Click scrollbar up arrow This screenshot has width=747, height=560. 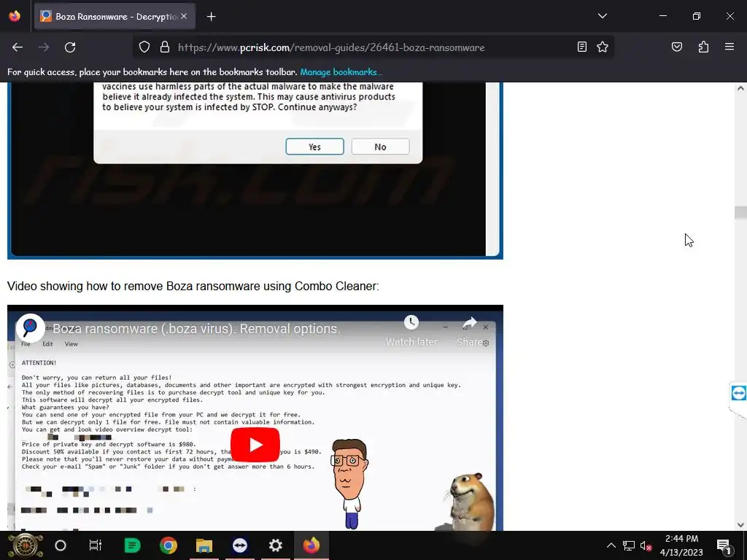740,88
